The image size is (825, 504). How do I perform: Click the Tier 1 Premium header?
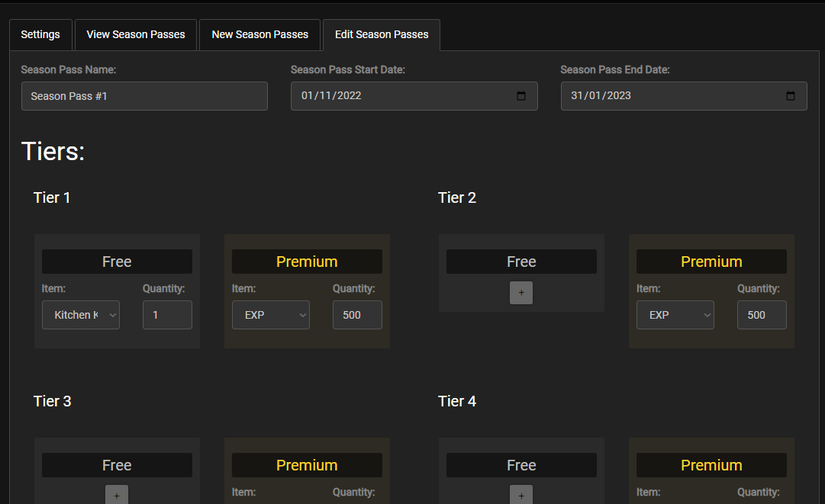[307, 262]
